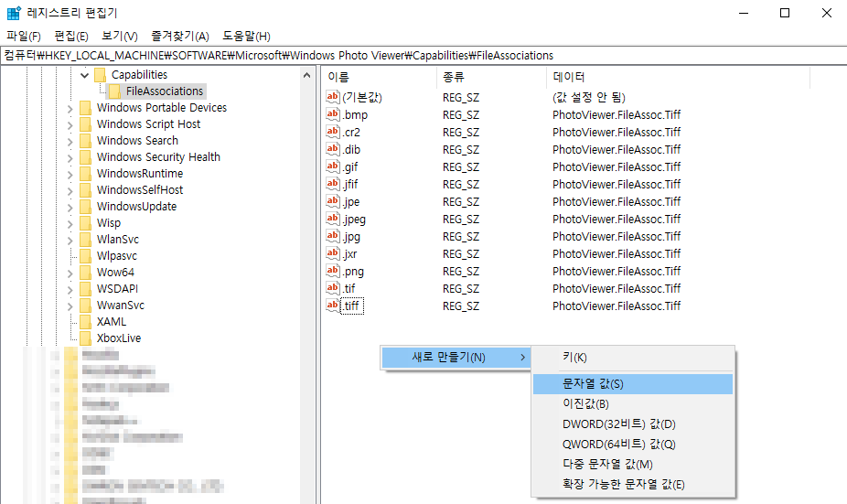Viewport: 847px width, 504px height.
Task: Open the 보기(V) menu
Action: coord(120,37)
